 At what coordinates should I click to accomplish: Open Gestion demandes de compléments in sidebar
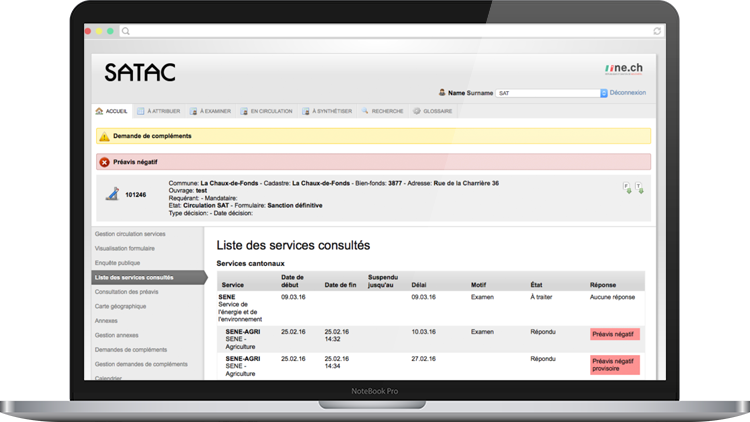(141, 364)
